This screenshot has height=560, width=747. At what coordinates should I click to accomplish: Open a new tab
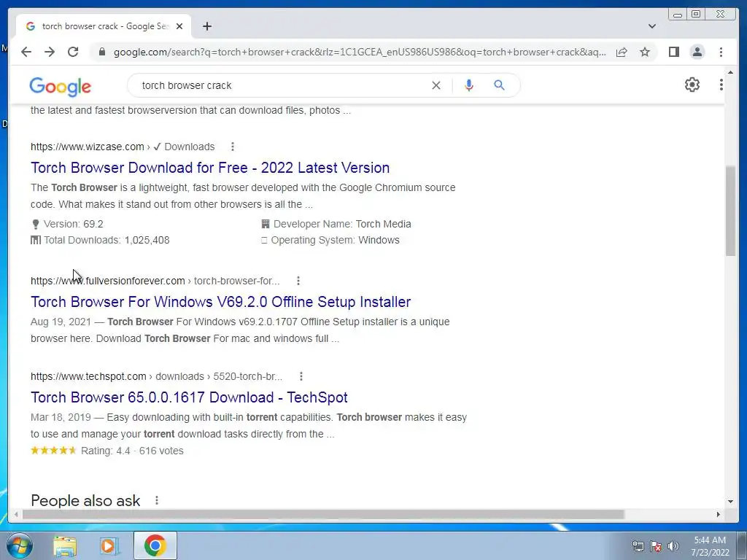coord(206,26)
